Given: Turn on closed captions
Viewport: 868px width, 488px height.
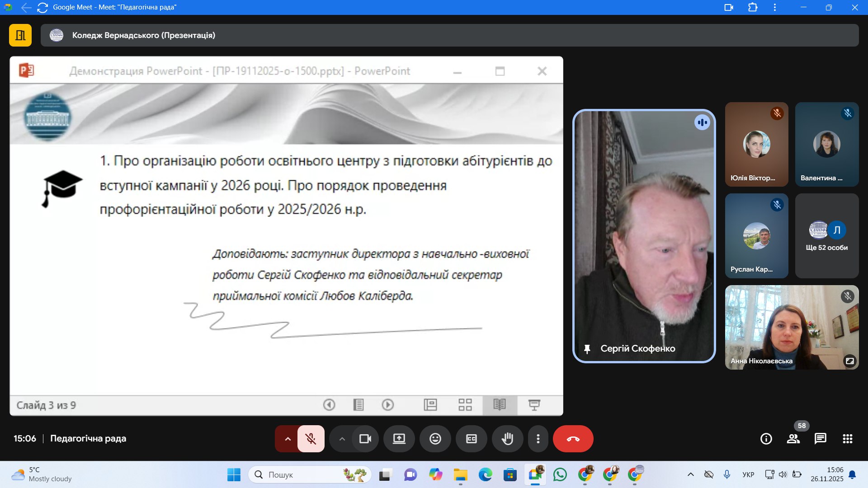Looking at the screenshot, I should 471,439.
